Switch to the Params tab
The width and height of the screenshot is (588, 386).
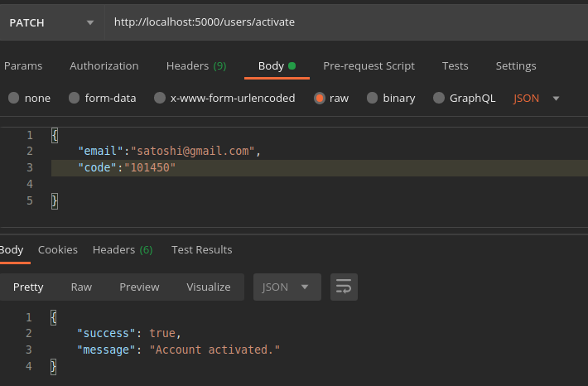[23, 65]
